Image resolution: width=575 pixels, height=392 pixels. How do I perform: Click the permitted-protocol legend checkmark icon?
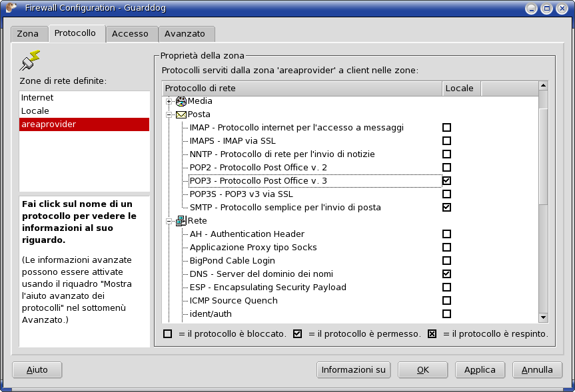[298, 333]
